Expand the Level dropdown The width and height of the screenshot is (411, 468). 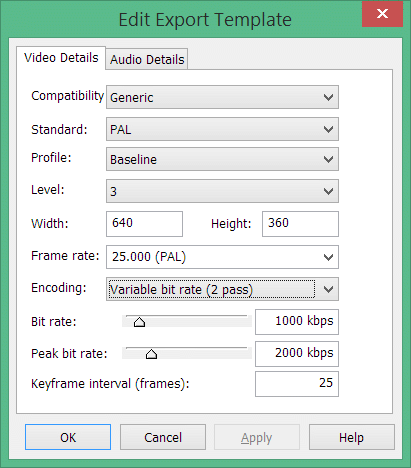(222, 191)
